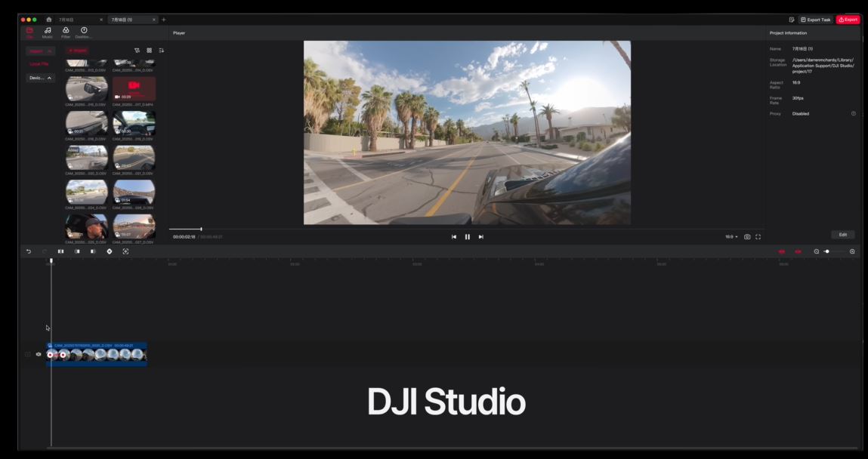Screen dimensions: 868x459
Task: Click the red Import button above thumbnails
Action: coord(78,51)
